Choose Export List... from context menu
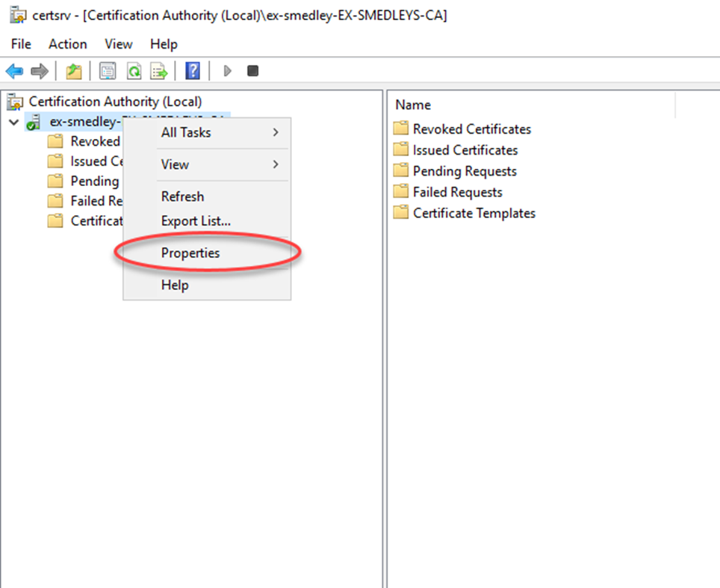 (x=196, y=221)
